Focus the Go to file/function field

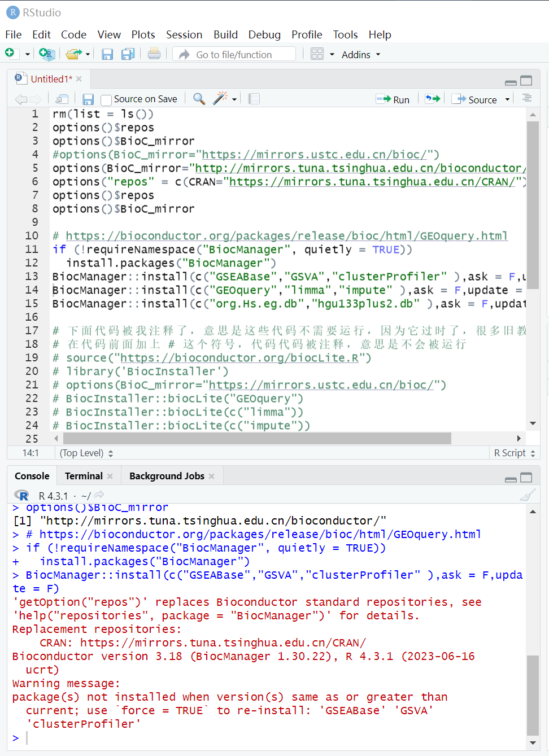(x=234, y=54)
